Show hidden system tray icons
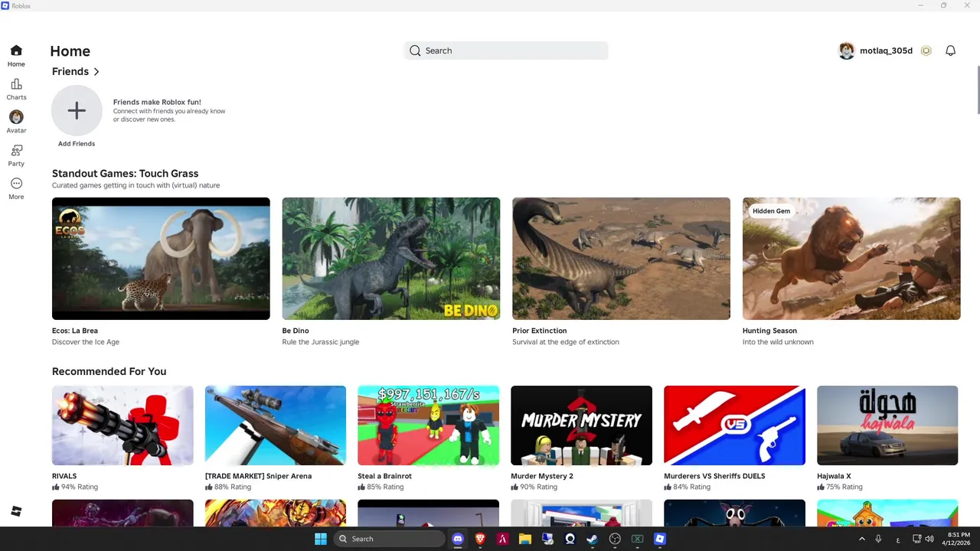Screen dimensions: 980x551 [x=861, y=539]
